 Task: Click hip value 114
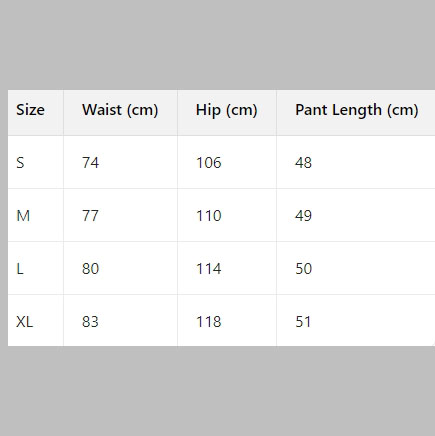pyautogui.click(x=209, y=269)
